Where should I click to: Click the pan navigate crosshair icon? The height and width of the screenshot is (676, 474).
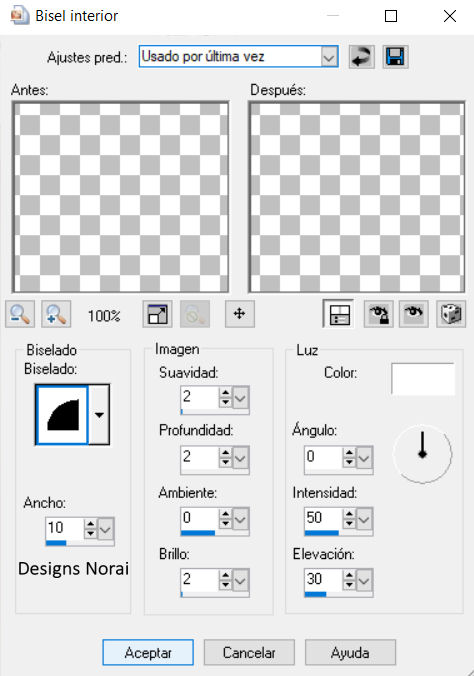point(239,313)
